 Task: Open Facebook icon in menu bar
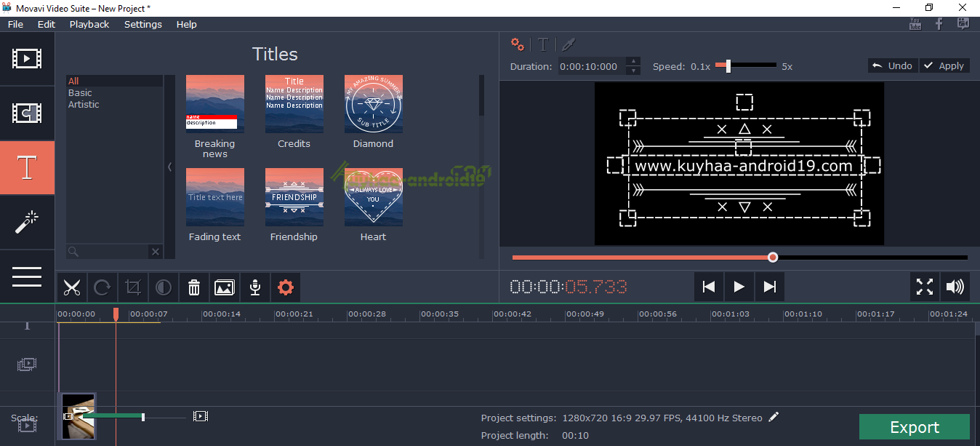click(x=939, y=24)
